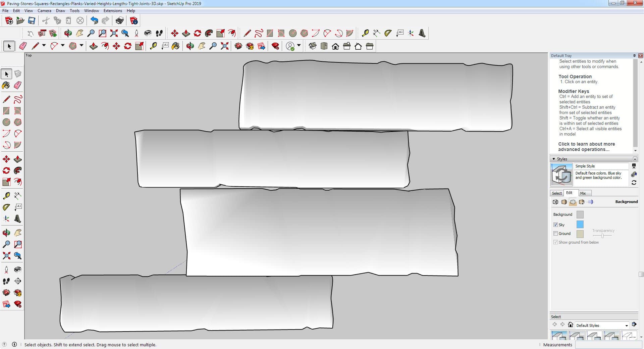Click the Save icon in the toolbar
The width and height of the screenshot is (644, 349).
[32, 21]
